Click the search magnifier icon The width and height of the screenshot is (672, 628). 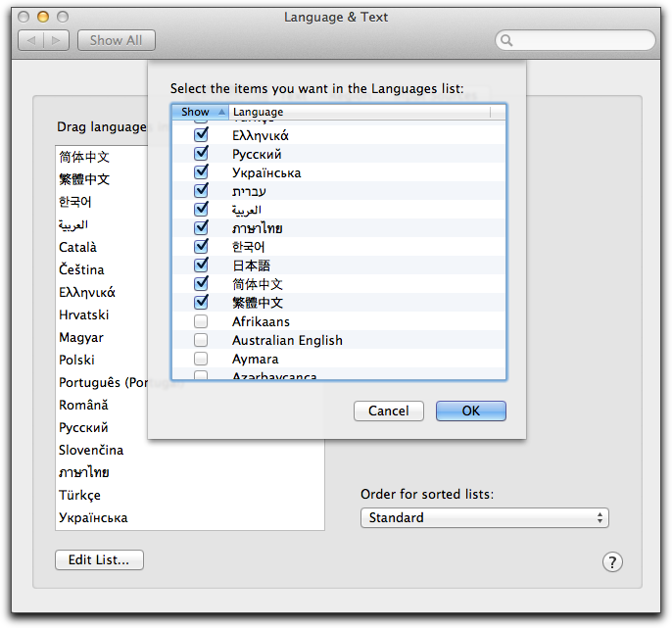[x=506, y=40]
